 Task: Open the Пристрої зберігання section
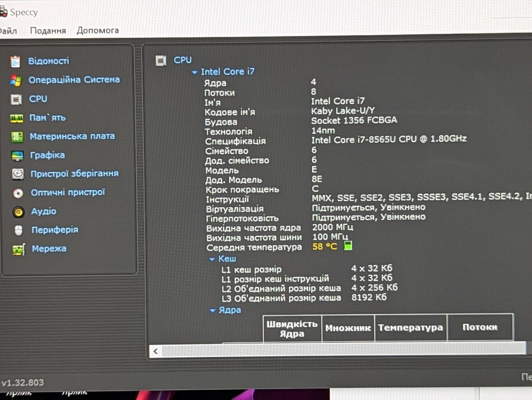pyautogui.click(x=74, y=174)
